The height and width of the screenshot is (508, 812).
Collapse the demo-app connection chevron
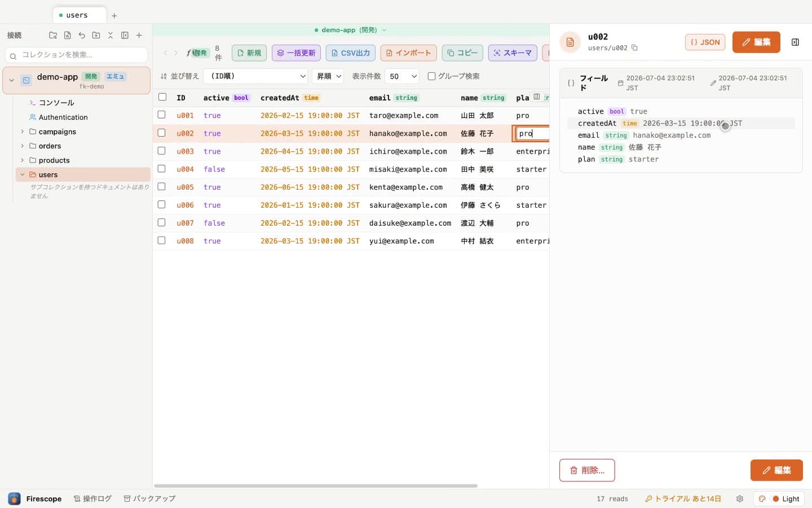[x=11, y=80]
